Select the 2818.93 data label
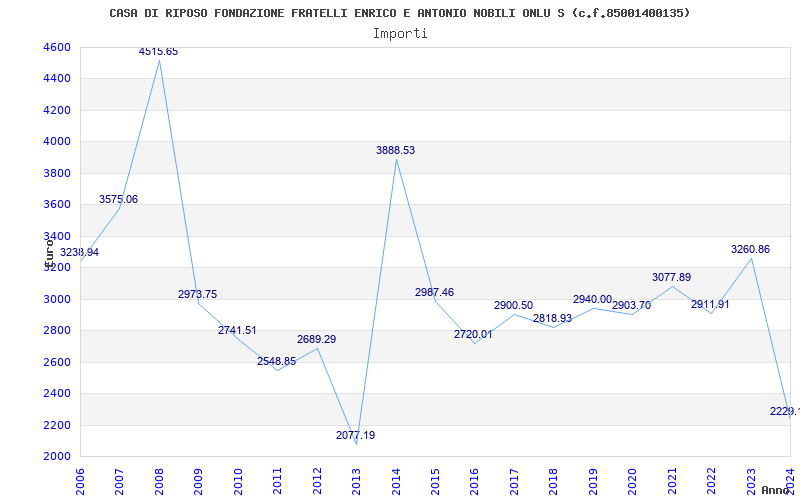Viewport: 800px width, 500px height. pyautogui.click(x=553, y=318)
